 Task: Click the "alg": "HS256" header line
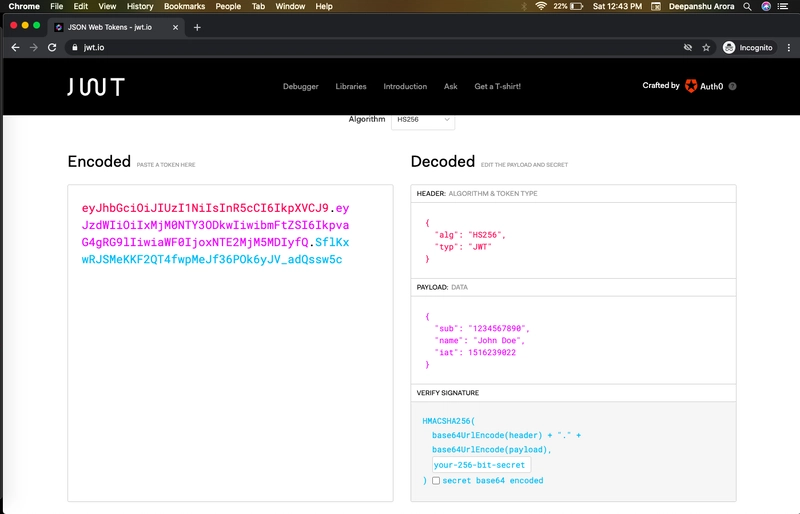click(470, 235)
